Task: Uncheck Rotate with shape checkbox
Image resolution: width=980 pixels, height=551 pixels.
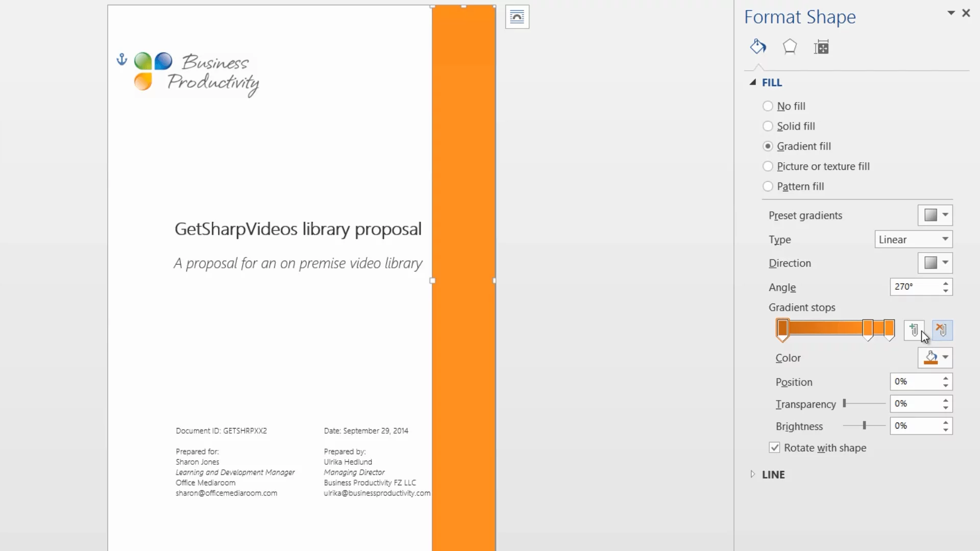Action: pyautogui.click(x=774, y=447)
